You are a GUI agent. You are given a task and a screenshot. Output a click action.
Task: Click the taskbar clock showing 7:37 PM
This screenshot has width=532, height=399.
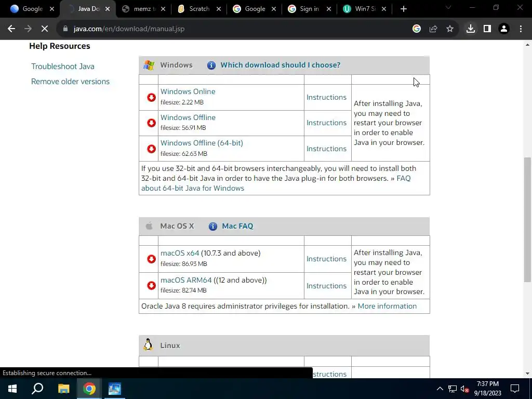(x=487, y=389)
